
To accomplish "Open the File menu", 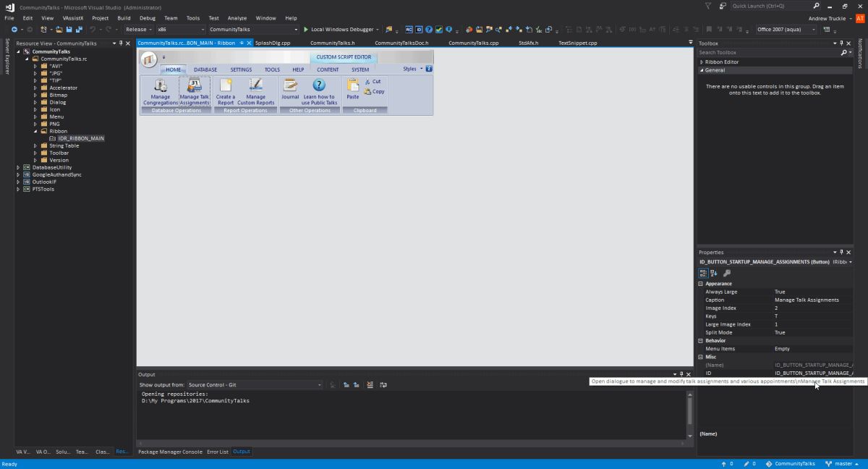I will pos(9,18).
